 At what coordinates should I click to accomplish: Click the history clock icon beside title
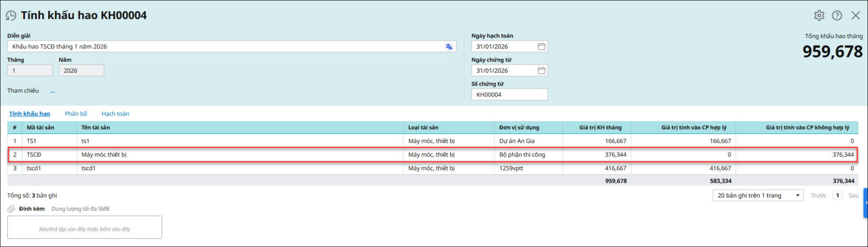click(11, 16)
